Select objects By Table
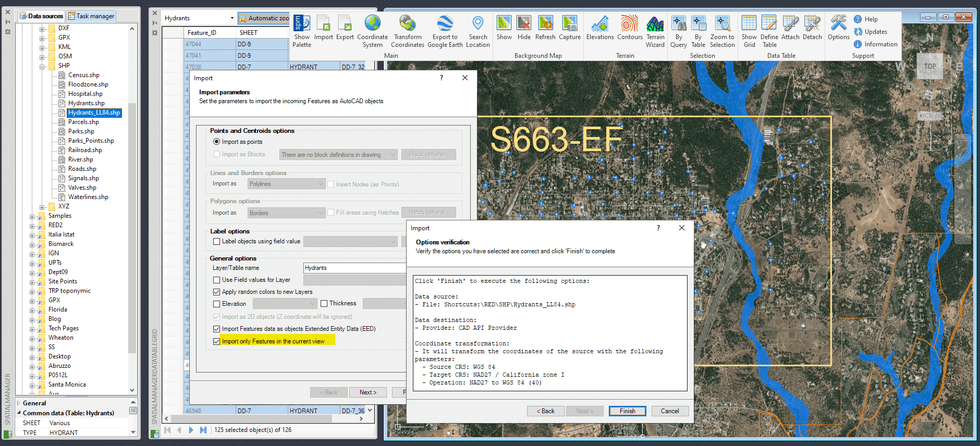The image size is (980, 446). coord(699,31)
